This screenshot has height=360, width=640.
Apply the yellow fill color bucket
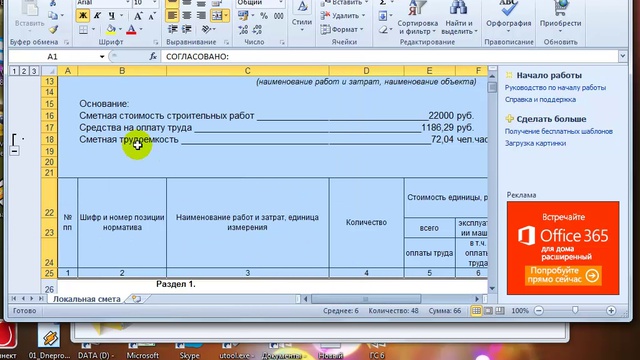pos(111,29)
